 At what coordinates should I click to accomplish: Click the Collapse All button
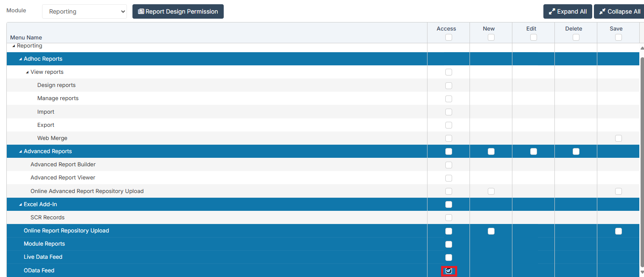[619, 11]
